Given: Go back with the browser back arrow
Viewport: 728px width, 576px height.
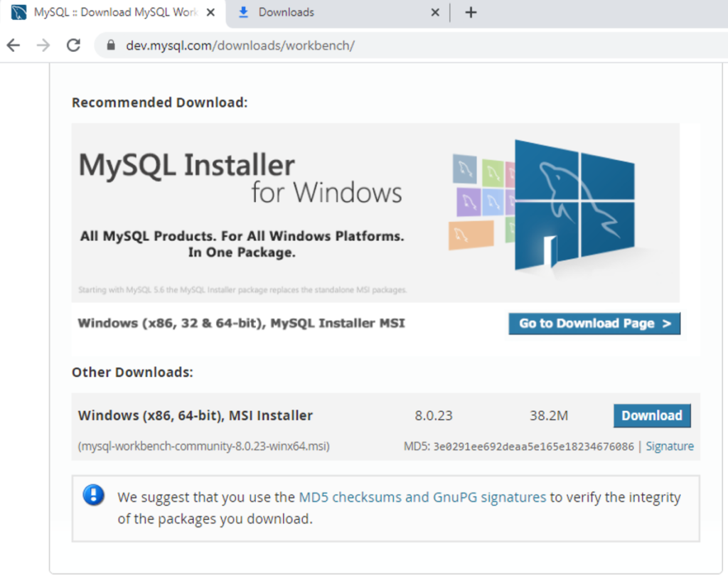Looking at the screenshot, I should click(14, 46).
